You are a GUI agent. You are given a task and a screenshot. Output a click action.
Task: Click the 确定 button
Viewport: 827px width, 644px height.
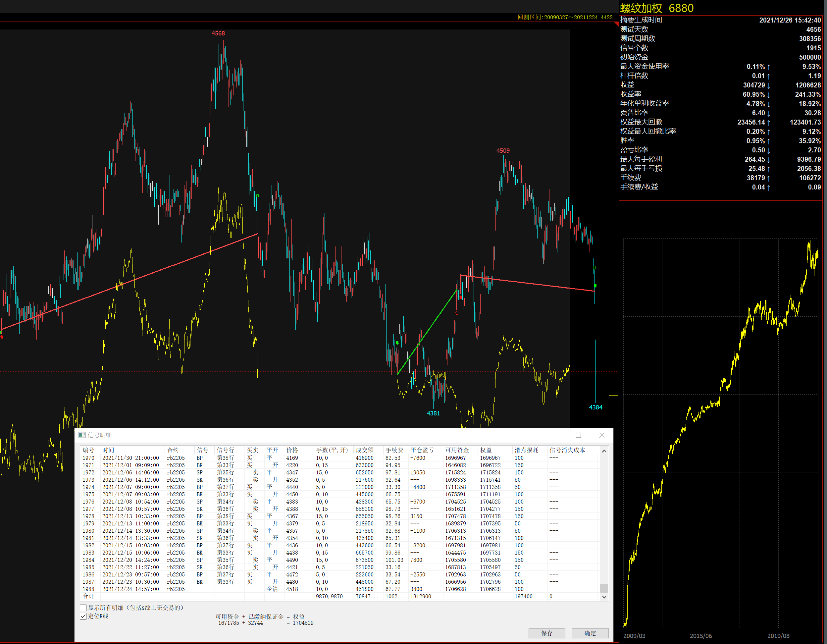coord(590,633)
